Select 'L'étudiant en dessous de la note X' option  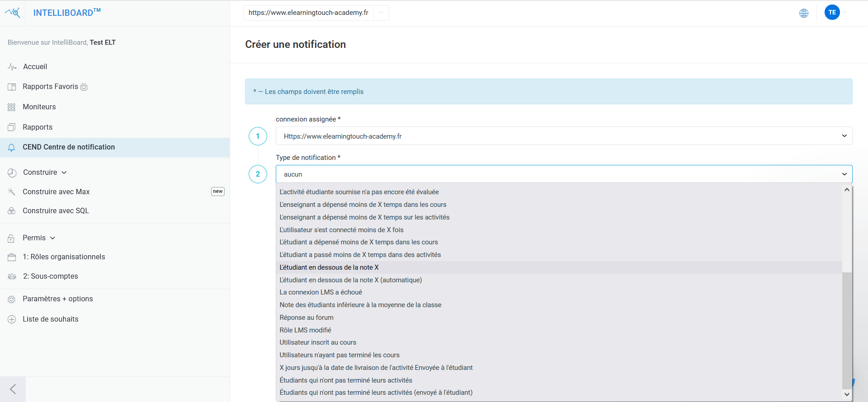click(329, 267)
